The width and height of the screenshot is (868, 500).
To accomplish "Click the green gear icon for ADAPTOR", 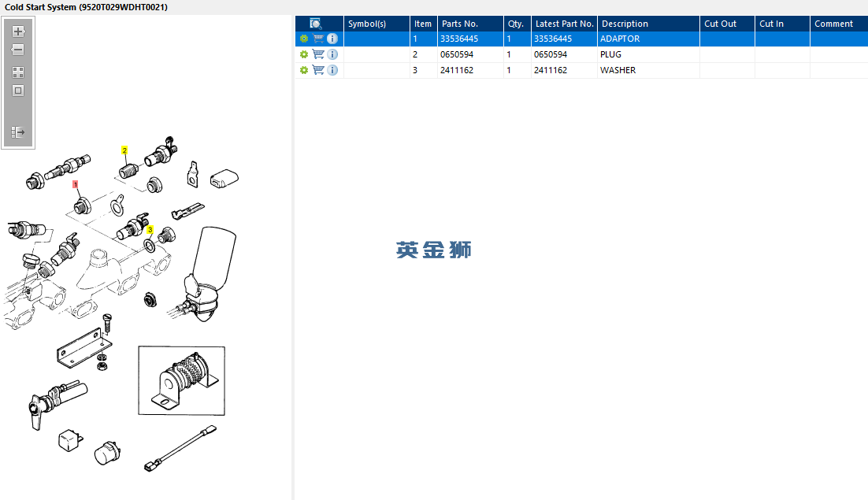I will (x=304, y=39).
